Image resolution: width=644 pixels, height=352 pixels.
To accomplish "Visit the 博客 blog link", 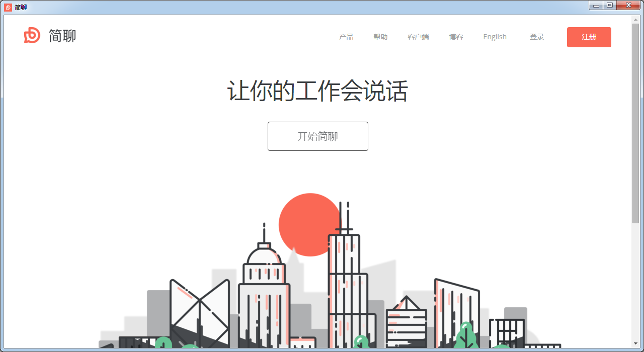I will pos(456,36).
